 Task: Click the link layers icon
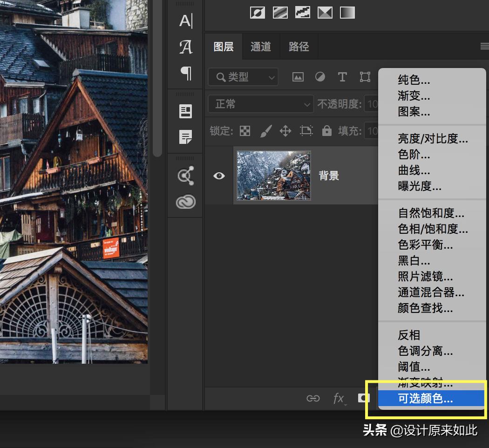[313, 398]
